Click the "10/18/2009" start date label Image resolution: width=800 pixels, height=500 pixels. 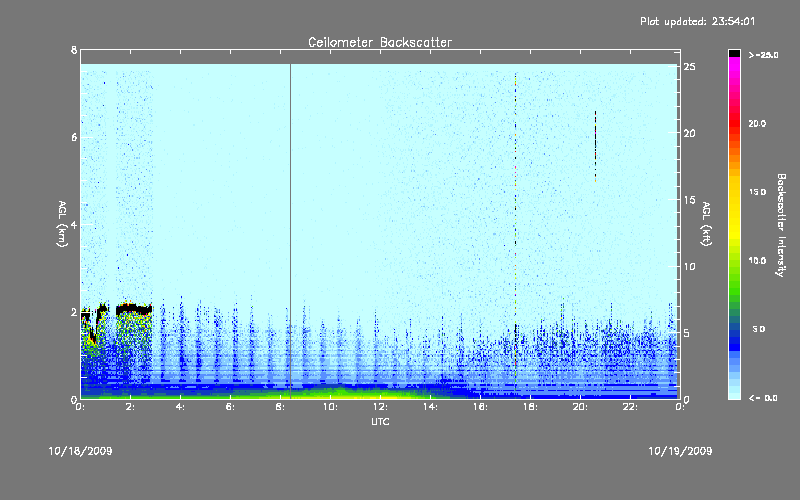pyautogui.click(x=81, y=451)
